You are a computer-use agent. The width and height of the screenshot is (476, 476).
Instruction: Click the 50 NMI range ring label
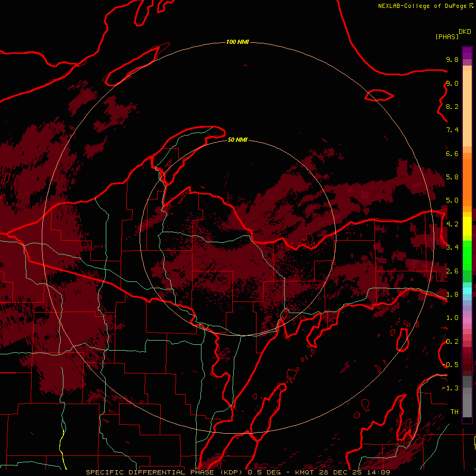(237, 140)
